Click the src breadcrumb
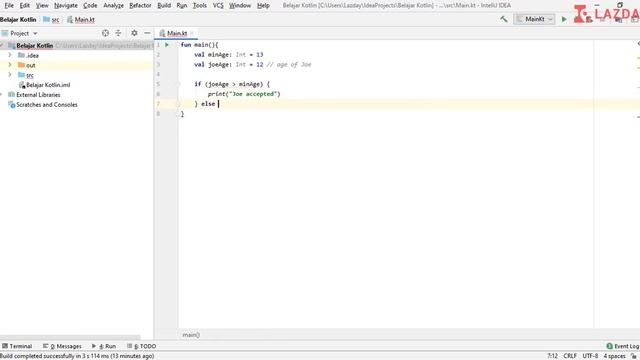This screenshot has height=360, width=640. point(51,20)
